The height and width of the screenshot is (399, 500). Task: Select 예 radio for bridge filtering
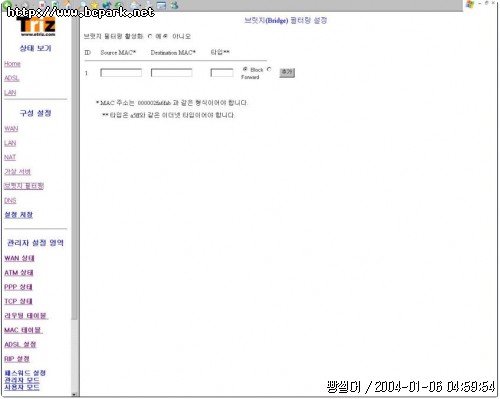[x=150, y=36]
